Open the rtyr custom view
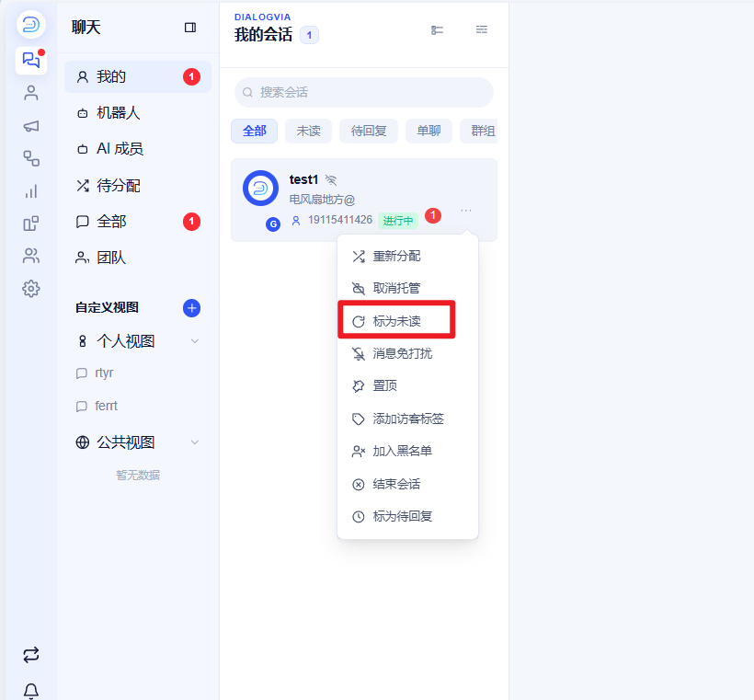Viewport: 754px width, 700px height. click(x=138, y=373)
